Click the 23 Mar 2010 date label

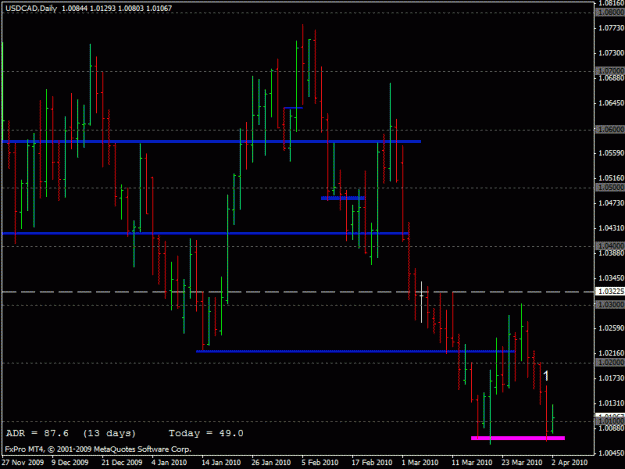pyautogui.click(x=522, y=463)
